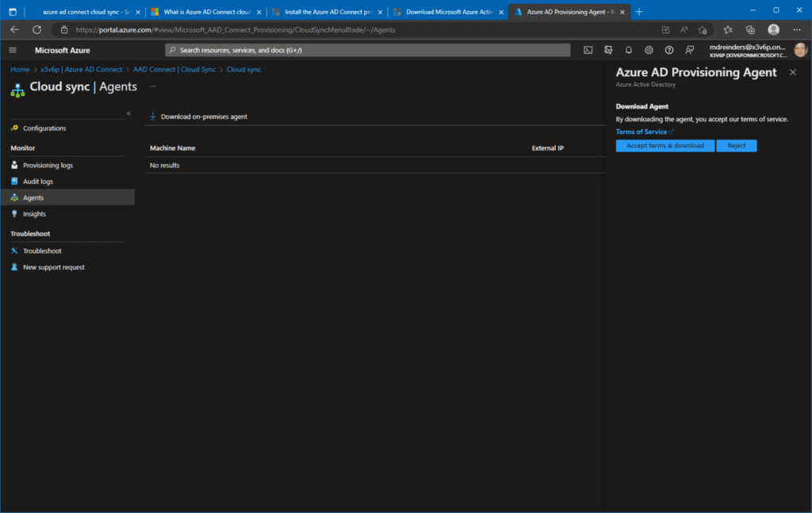Open portal settings gear

649,50
